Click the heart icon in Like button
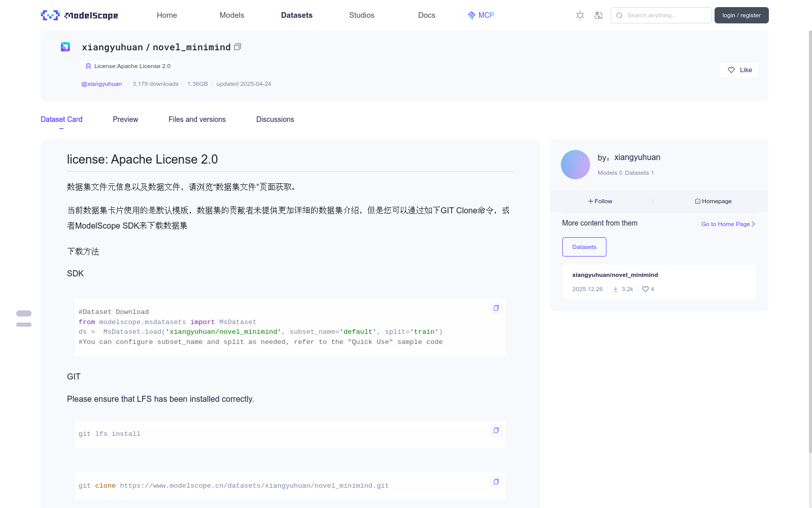Image resolution: width=812 pixels, height=508 pixels. tap(731, 70)
